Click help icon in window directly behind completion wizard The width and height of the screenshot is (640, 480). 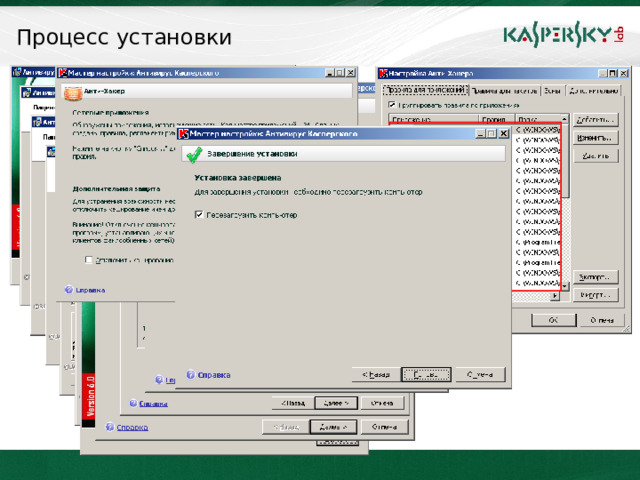[133, 403]
